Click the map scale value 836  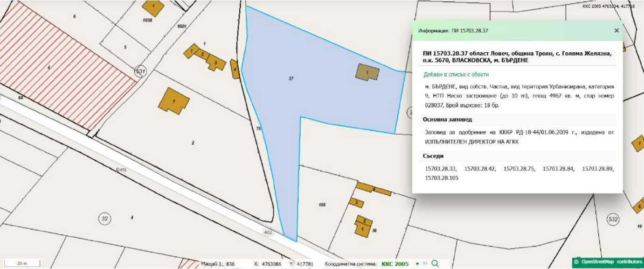[230, 264]
